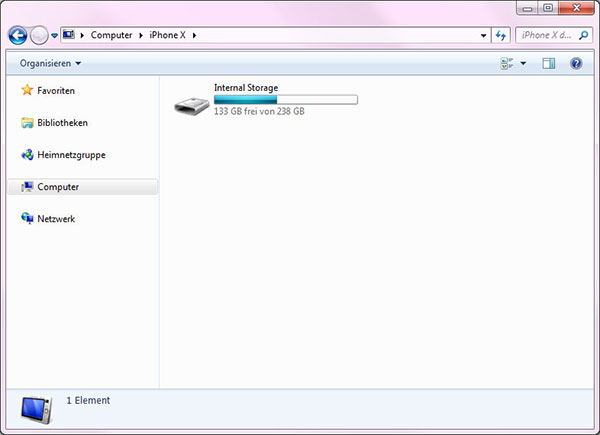This screenshot has height=435, width=600.
Task: Select iPhone X in the address breadcrumb
Action: pyautogui.click(x=167, y=35)
